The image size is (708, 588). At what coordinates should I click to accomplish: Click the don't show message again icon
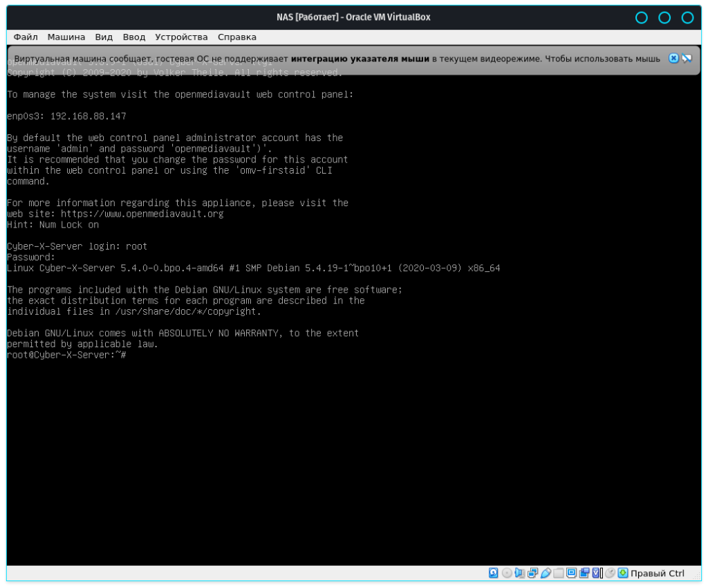(x=687, y=58)
